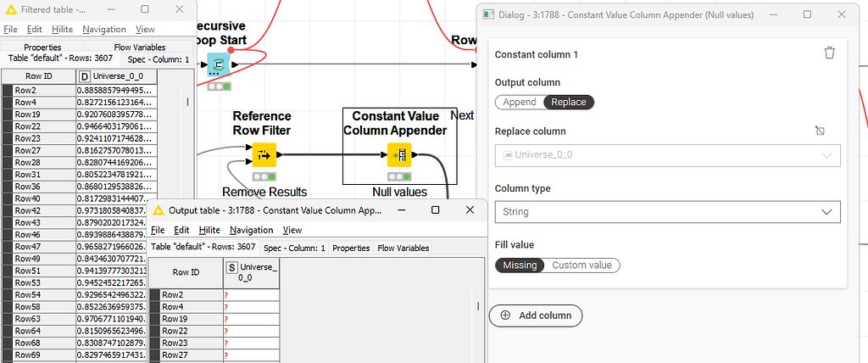Click the KNIME icon in Output table title bar
The image size is (868, 363).
pyautogui.click(x=159, y=210)
